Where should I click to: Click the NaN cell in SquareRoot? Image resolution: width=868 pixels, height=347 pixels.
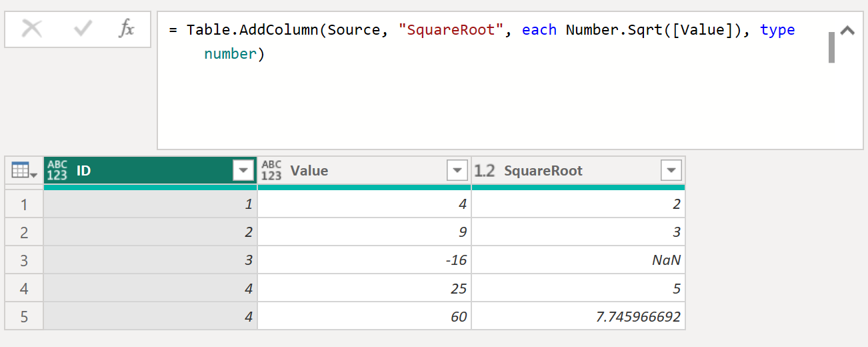pos(577,260)
